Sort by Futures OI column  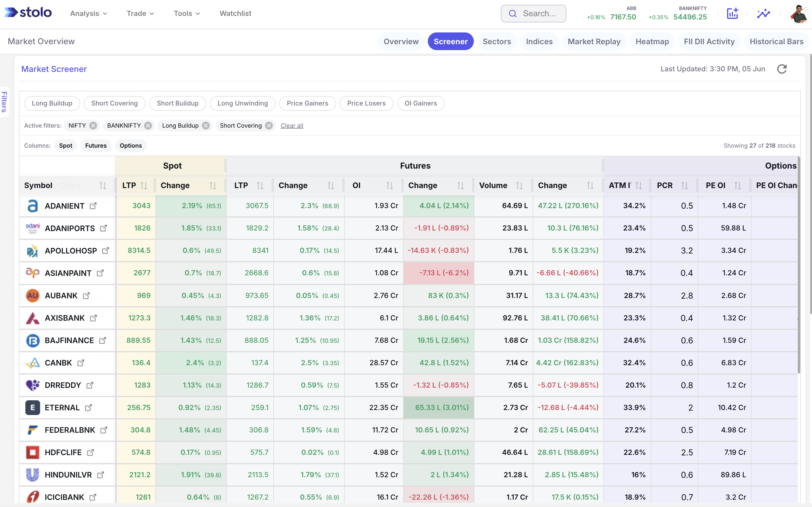(389, 185)
